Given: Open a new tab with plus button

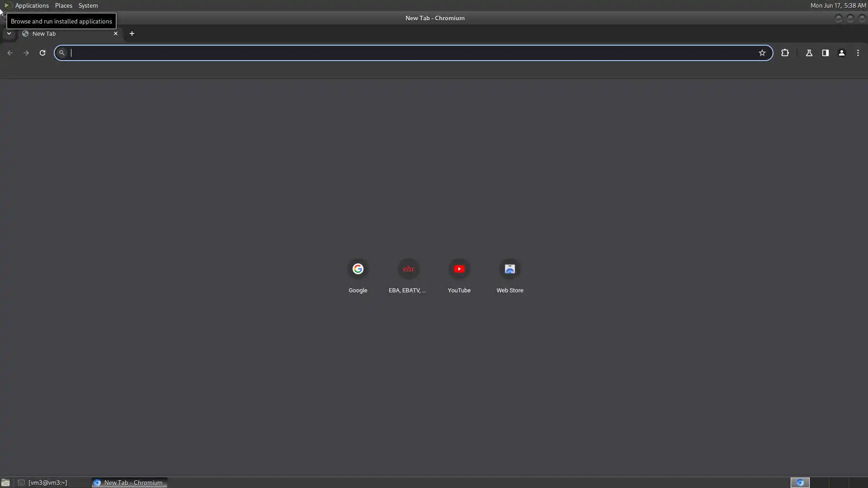Looking at the screenshot, I should click(x=132, y=33).
